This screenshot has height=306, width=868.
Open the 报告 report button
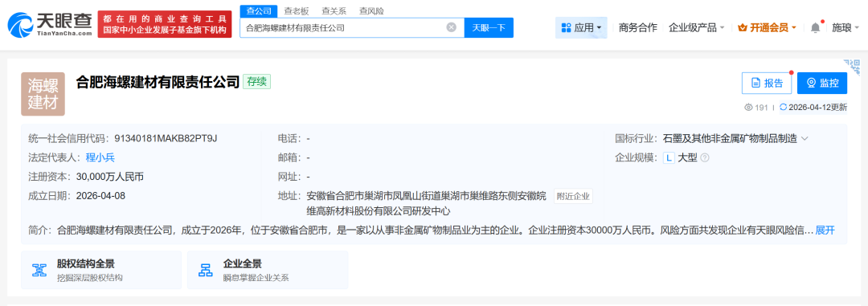click(767, 83)
